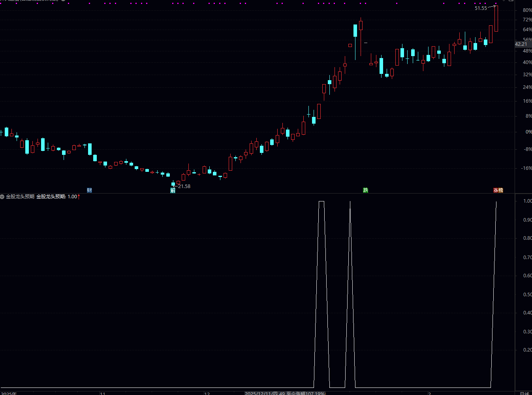Collapse the 金股龙头预期 indicator panel arrow
532x395 pixels.
pos(2,196)
